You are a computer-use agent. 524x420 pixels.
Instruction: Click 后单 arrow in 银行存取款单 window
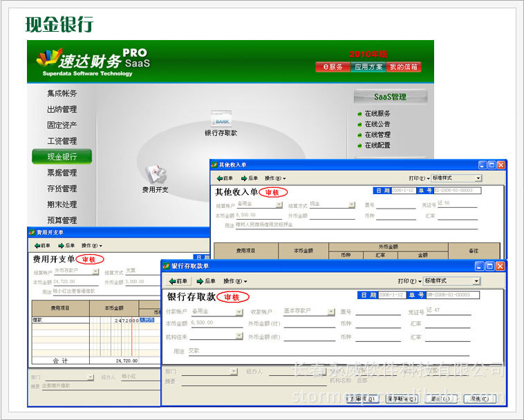pyautogui.click(x=206, y=281)
